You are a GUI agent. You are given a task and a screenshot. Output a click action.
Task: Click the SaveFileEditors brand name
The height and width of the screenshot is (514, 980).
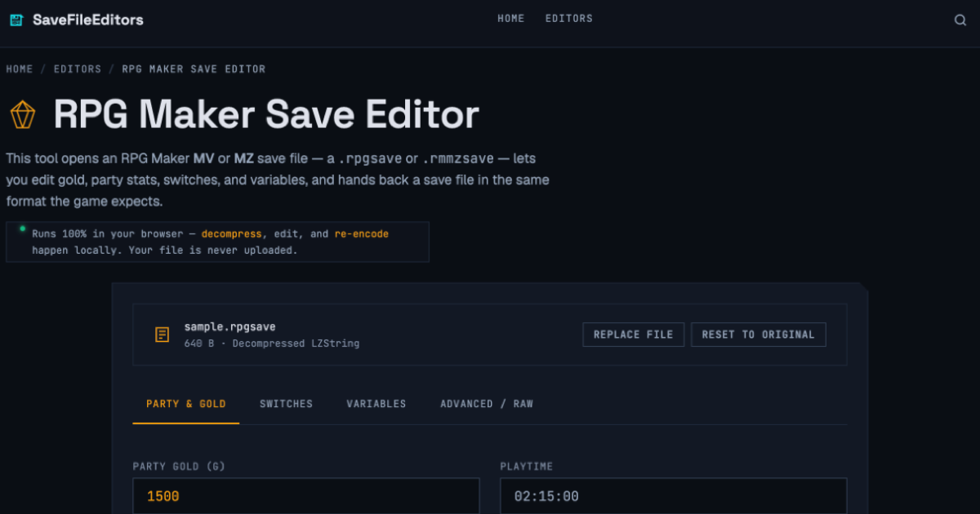click(88, 20)
